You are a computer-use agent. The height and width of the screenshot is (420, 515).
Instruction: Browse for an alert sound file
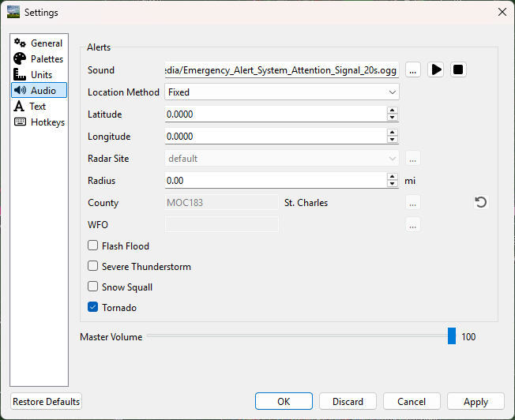[x=413, y=70]
